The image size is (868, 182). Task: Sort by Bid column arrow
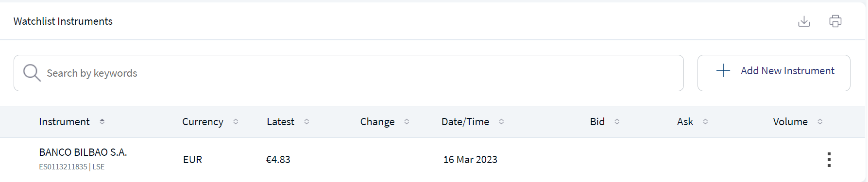[617, 122]
